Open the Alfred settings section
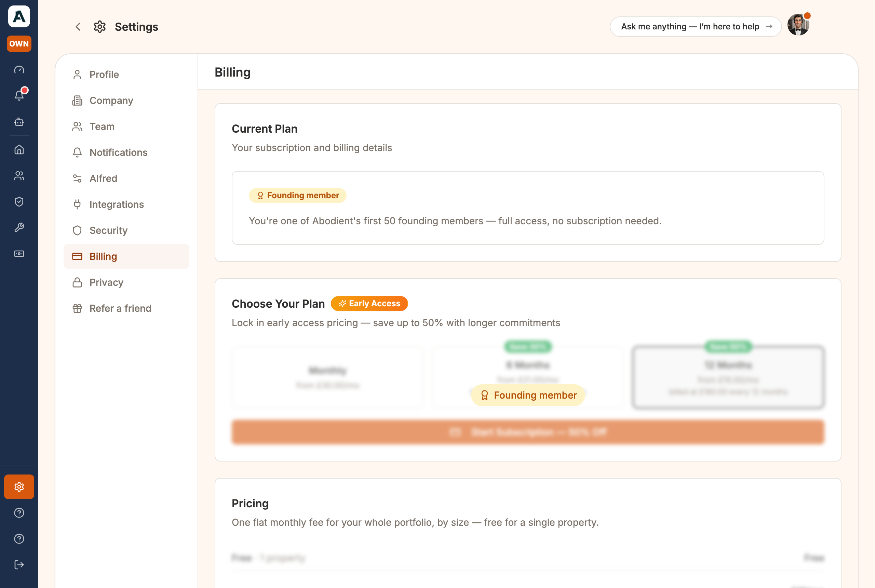875x588 pixels. (x=126, y=178)
